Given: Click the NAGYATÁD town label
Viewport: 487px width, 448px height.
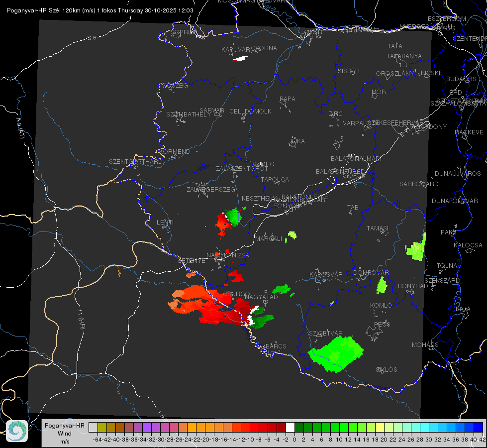Looking at the screenshot, I should pyautogui.click(x=261, y=297).
